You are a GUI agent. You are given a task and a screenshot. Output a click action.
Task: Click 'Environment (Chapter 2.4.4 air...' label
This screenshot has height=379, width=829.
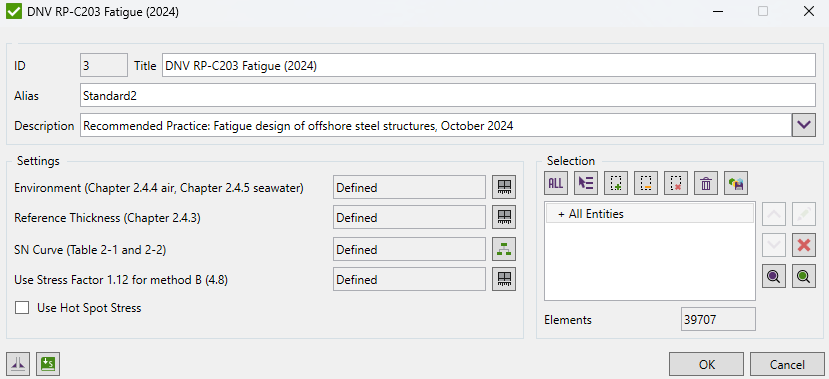tap(159, 188)
